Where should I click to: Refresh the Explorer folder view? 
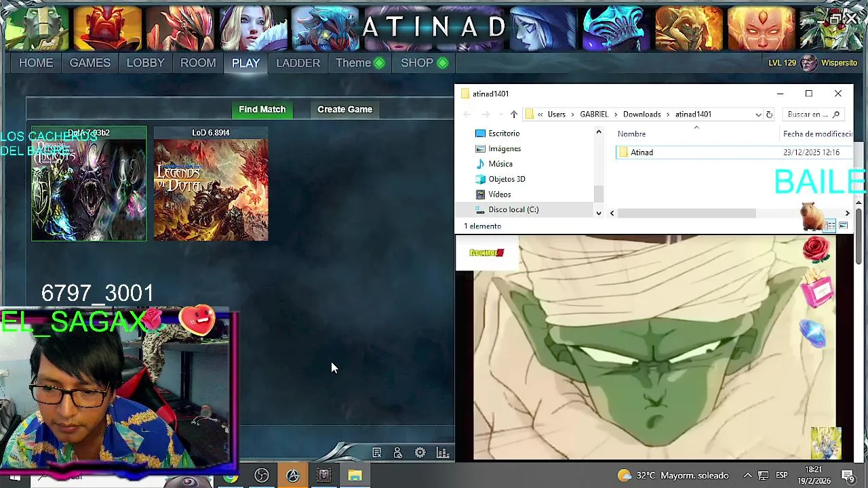pos(769,115)
